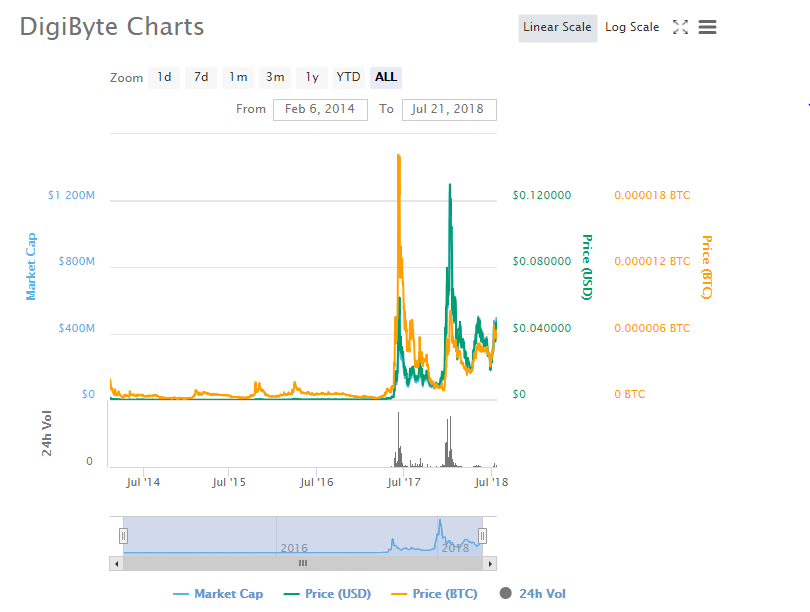
Task: Click the navigator scrollbar left arrow
Action: [x=117, y=563]
